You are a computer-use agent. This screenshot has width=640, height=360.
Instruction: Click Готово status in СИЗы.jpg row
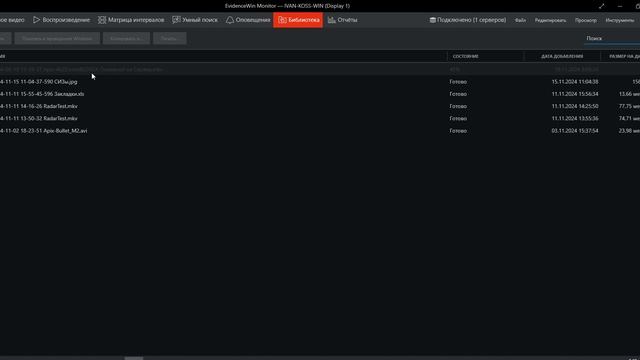[458, 82]
